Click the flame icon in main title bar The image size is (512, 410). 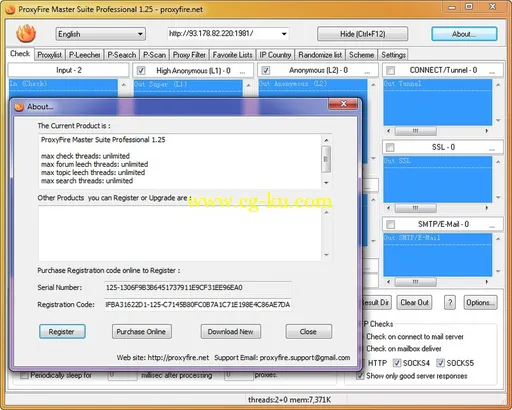10,9
